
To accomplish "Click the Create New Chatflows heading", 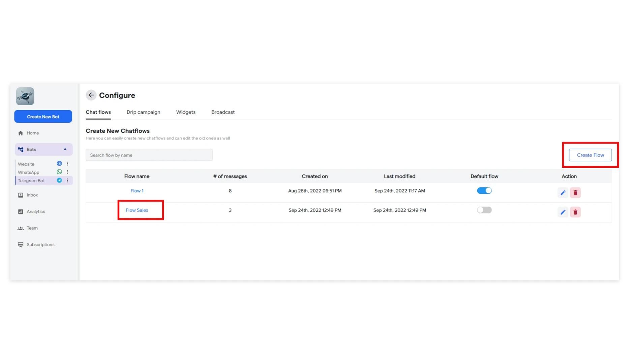I will coord(118,131).
